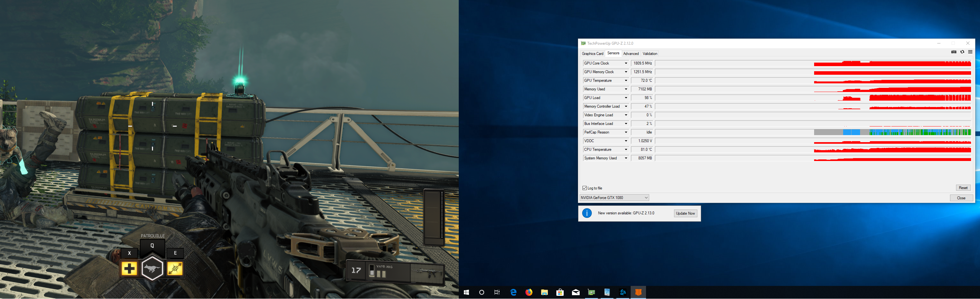Click the medkit ability icon under X

pos(129,269)
